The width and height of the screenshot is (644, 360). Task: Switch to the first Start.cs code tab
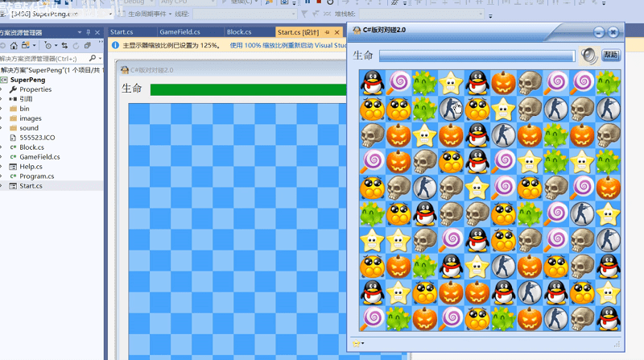(x=122, y=31)
